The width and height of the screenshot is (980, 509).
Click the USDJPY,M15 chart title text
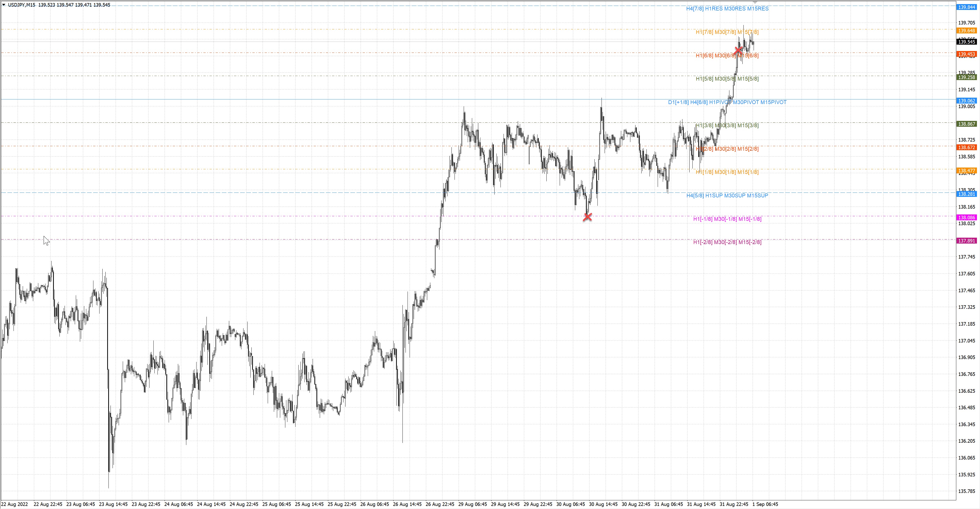21,5
